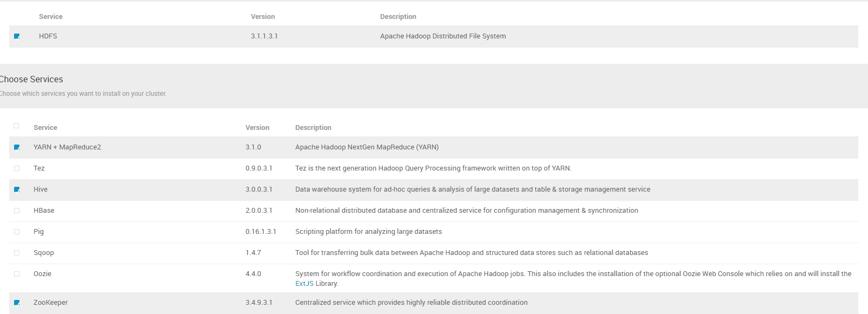Uncheck the Hive service checkbox
868x314 pixels.
(x=17, y=189)
